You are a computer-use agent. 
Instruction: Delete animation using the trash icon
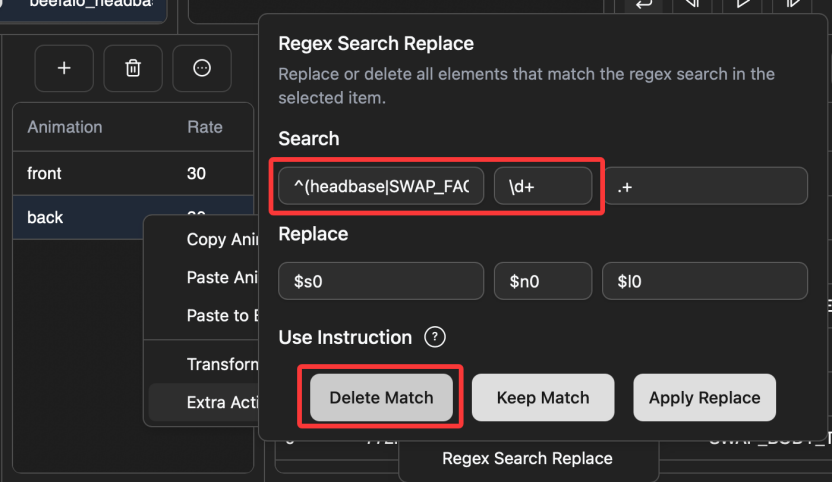[x=133, y=68]
